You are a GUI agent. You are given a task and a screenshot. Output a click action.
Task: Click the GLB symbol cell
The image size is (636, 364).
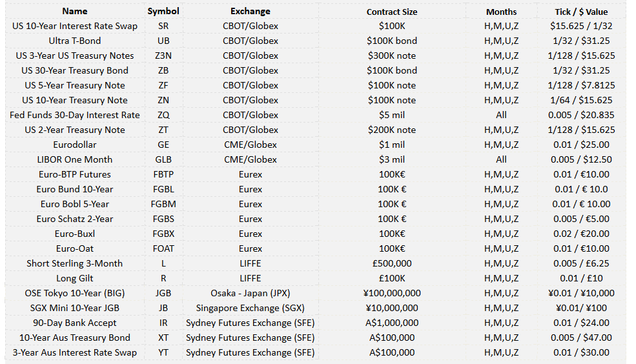pyautogui.click(x=163, y=159)
